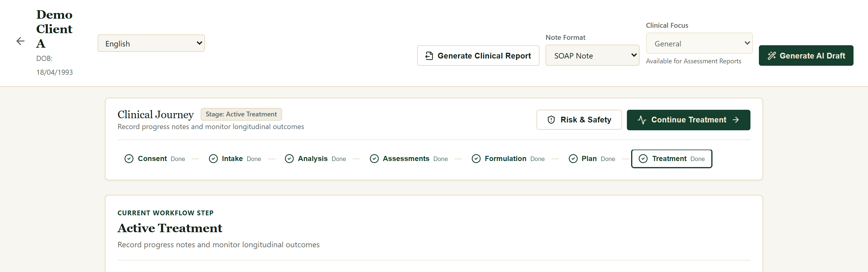Click the Demo Client A name heading

(x=54, y=29)
